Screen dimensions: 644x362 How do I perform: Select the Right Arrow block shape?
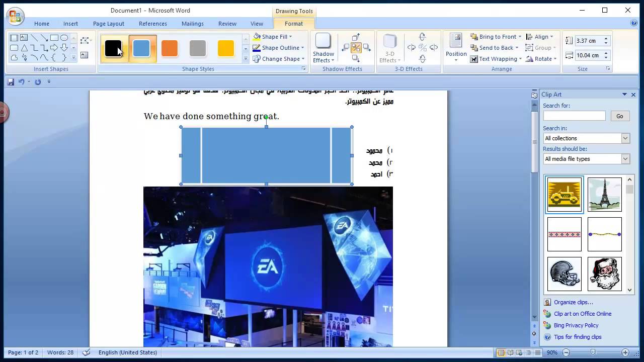pyautogui.click(x=54, y=48)
